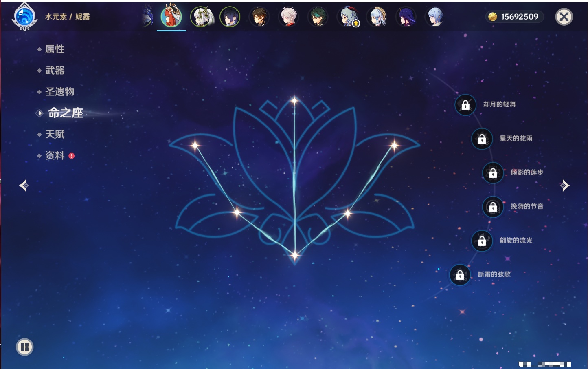This screenshot has width=588, height=369.
Task: Click the 翩旋的流光 constellation label
Action: pos(516,240)
